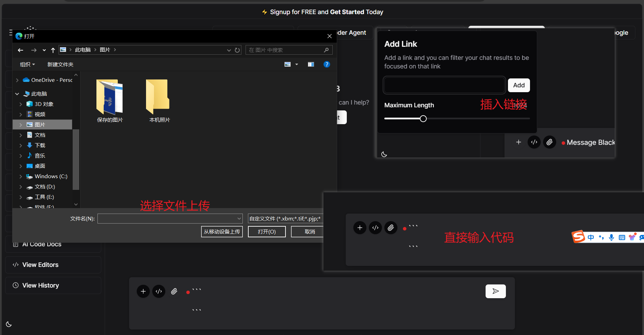Image resolution: width=644 pixels, height=335 pixels.
Task: Click Signup for FREE banner
Action: tap(322, 12)
